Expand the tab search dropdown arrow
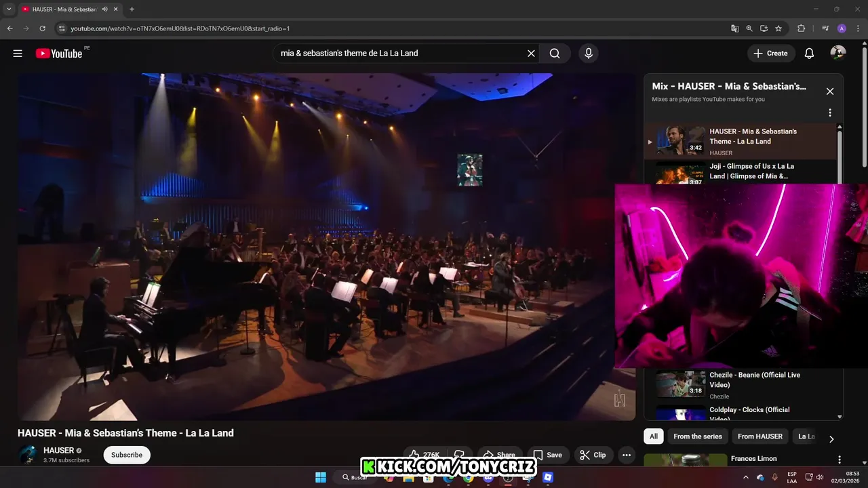868x488 pixels. 9,9
